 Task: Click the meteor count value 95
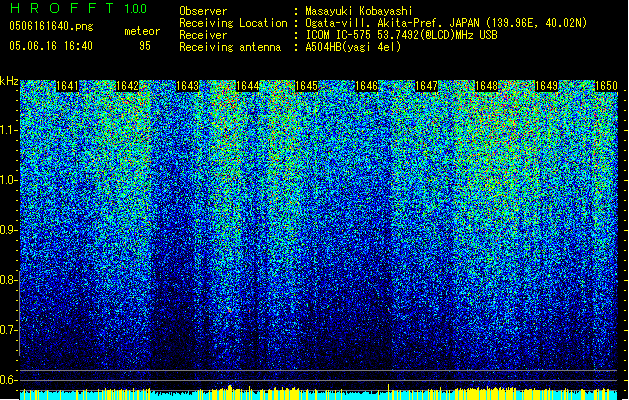pos(145,46)
